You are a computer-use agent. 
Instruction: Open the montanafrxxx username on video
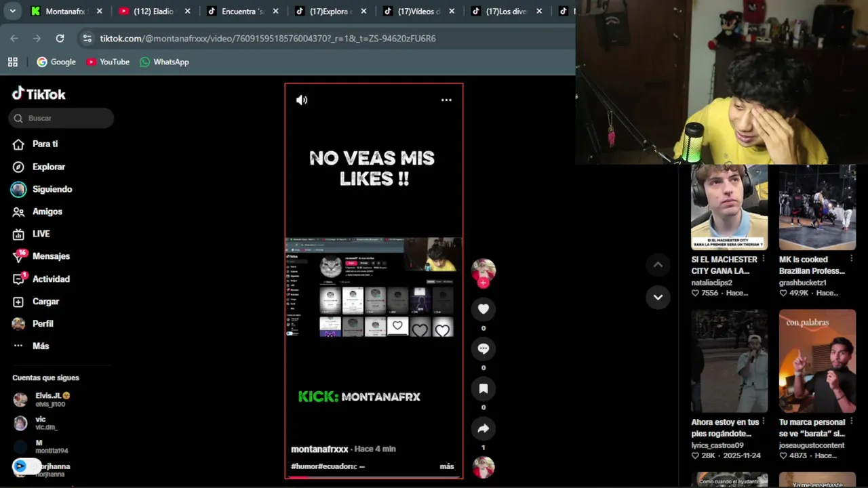319,449
